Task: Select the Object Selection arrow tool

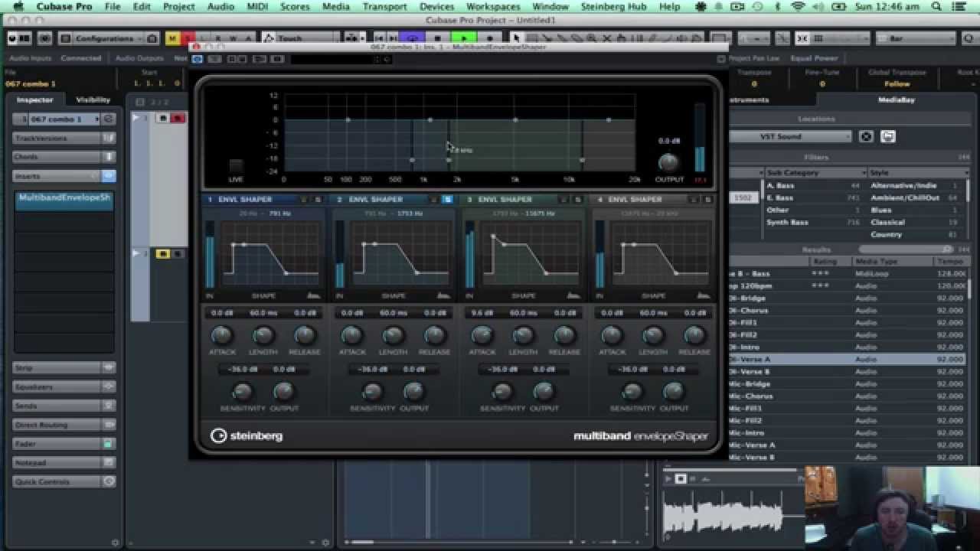Action: (516, 38)
